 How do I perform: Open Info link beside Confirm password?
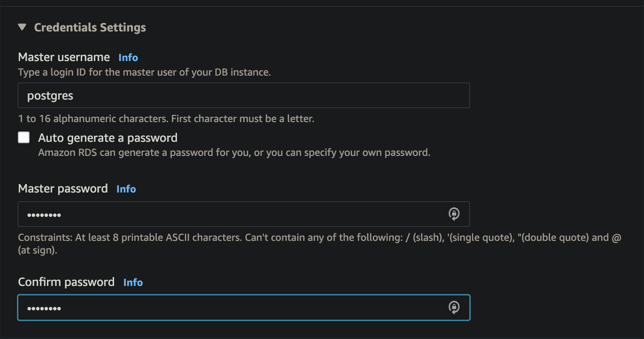point(133,282)
